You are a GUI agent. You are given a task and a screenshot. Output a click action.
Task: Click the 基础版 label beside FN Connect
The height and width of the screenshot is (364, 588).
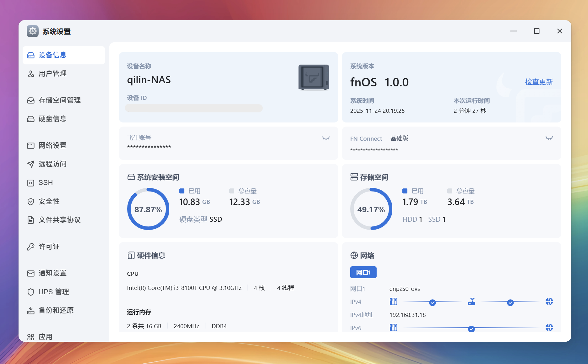pyautogui.click(x=400, y=139)
